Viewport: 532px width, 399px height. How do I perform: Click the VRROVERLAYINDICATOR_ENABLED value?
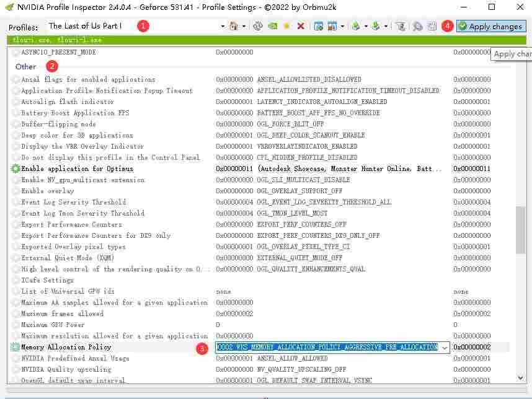pos(307,146)
